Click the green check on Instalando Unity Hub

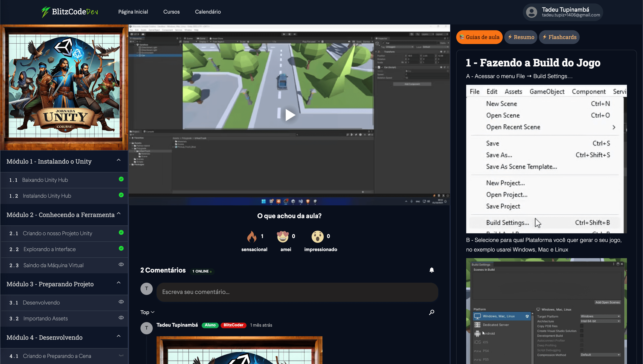point(121,195)
